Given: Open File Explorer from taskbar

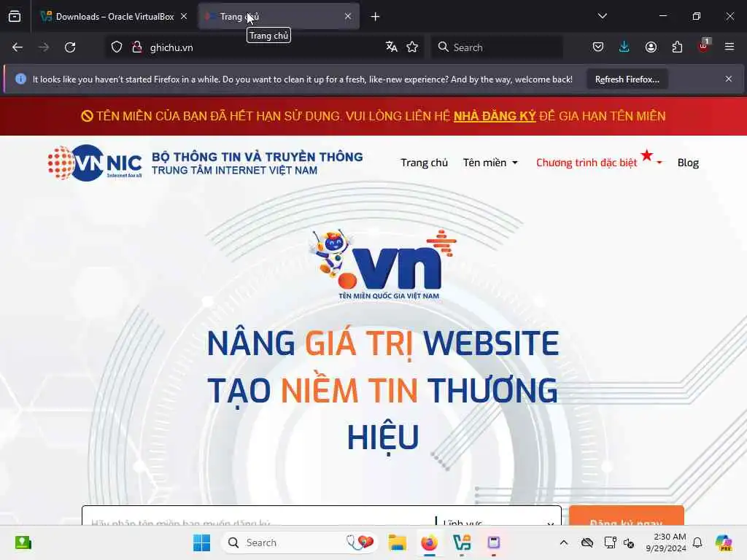Looking at the screenshot, I should click(x=397, y=542).
